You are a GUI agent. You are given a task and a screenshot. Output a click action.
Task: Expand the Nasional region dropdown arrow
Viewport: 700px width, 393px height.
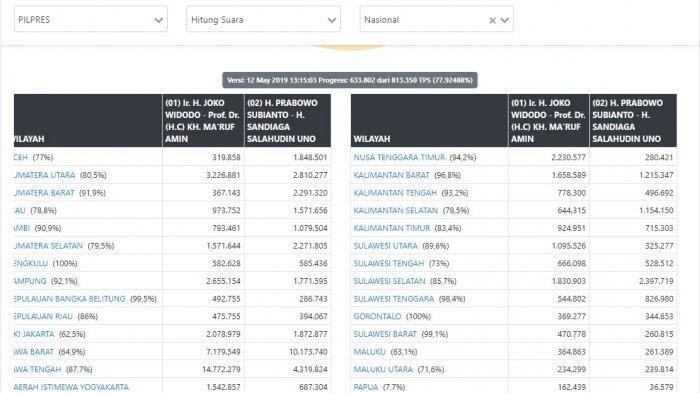pyautogui.click(x=504, y=20)
